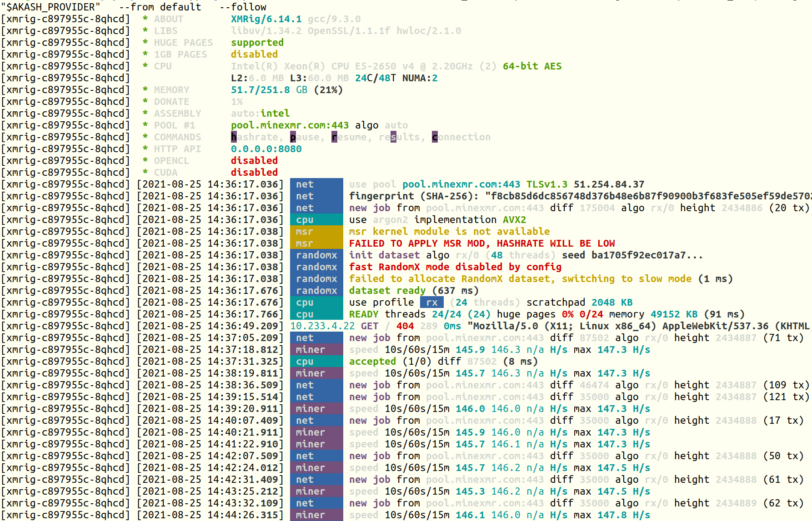812x521 pixels.
Task: Click the red 404 status code
Action: pyautogui.click(x=405, y=326)
